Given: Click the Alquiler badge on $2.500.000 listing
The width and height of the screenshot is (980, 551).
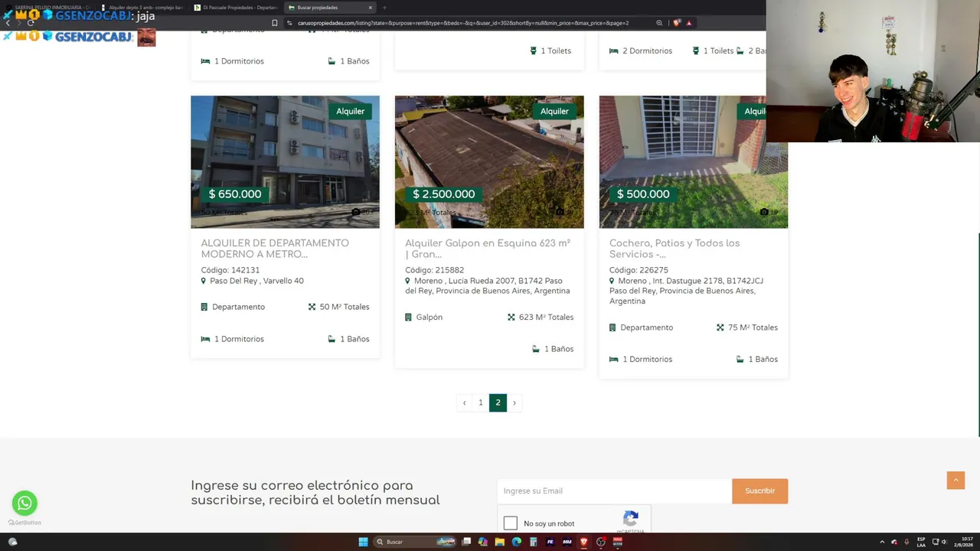Looking at the screenshot, I should coord(554,112).
